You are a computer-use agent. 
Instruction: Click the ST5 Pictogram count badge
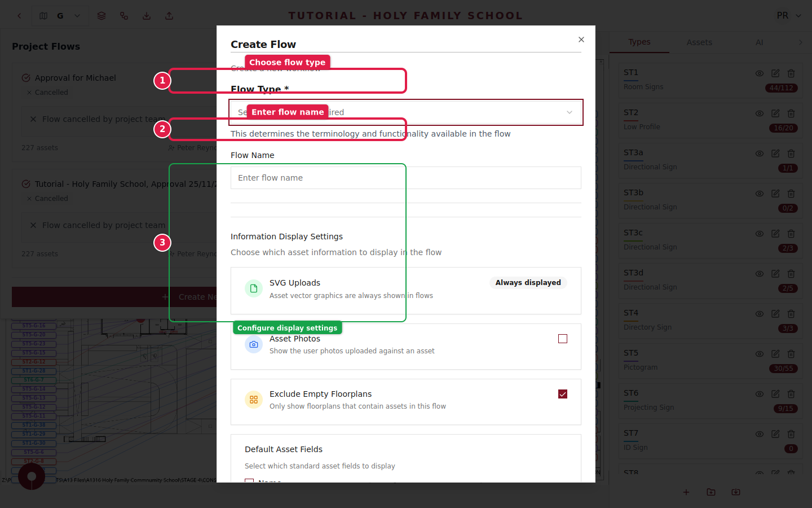coord(783,369)
